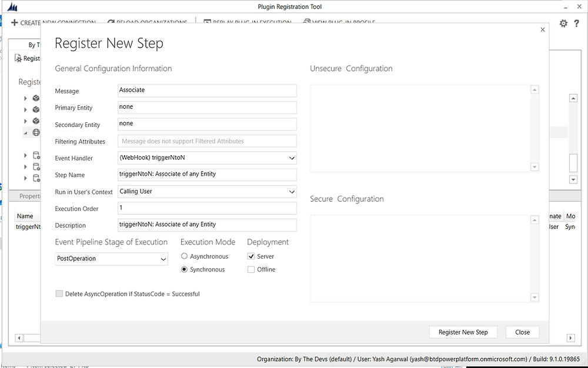The image size is (588, 368).
Task: Open Run in User's Context dropdown
Action: click(292, 192)
